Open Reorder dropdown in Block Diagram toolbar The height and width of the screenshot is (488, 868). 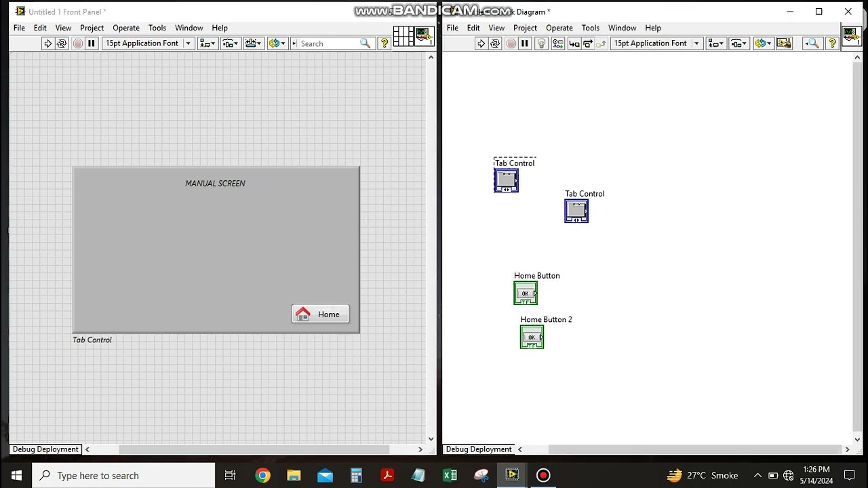pos(763,43)
